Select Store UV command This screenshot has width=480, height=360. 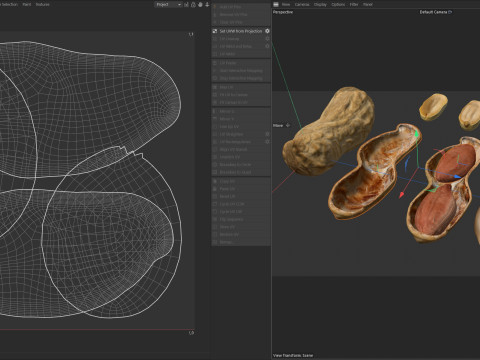click(x=241, y=227)
